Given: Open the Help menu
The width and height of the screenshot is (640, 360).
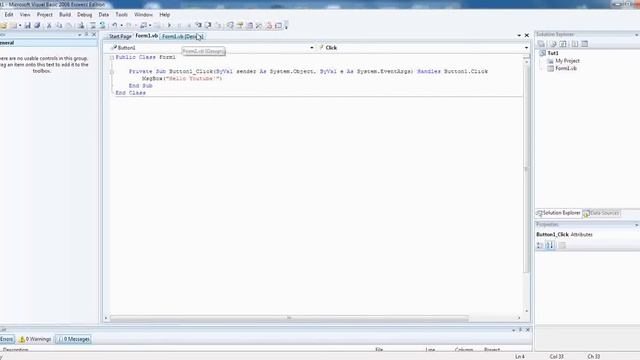Looking at the screenshot, I should click(164, 15).
